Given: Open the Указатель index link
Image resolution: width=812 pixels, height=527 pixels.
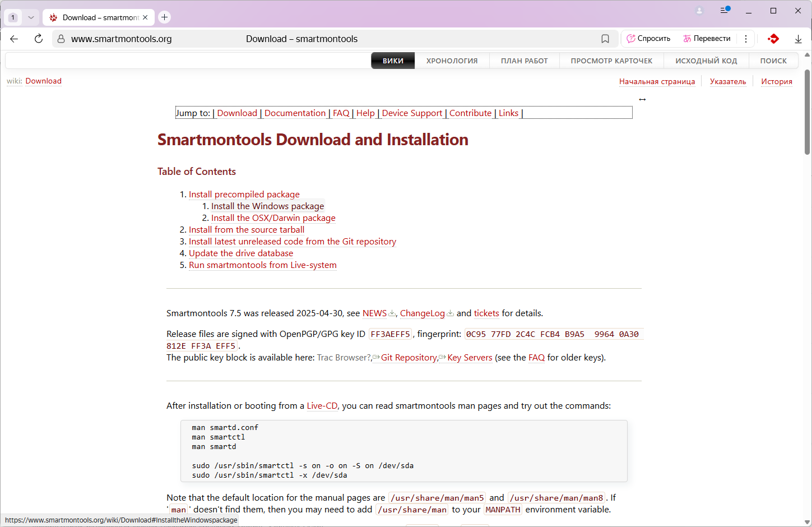Looking at the screenshot, I should coord(728,81).
